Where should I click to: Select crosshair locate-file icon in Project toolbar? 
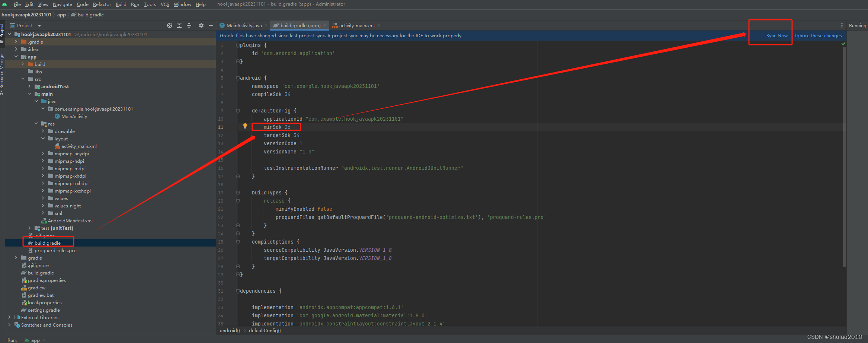[170, 25]
